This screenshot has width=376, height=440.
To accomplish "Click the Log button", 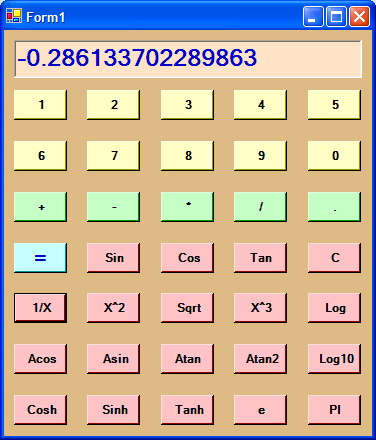I will (334, 308).
